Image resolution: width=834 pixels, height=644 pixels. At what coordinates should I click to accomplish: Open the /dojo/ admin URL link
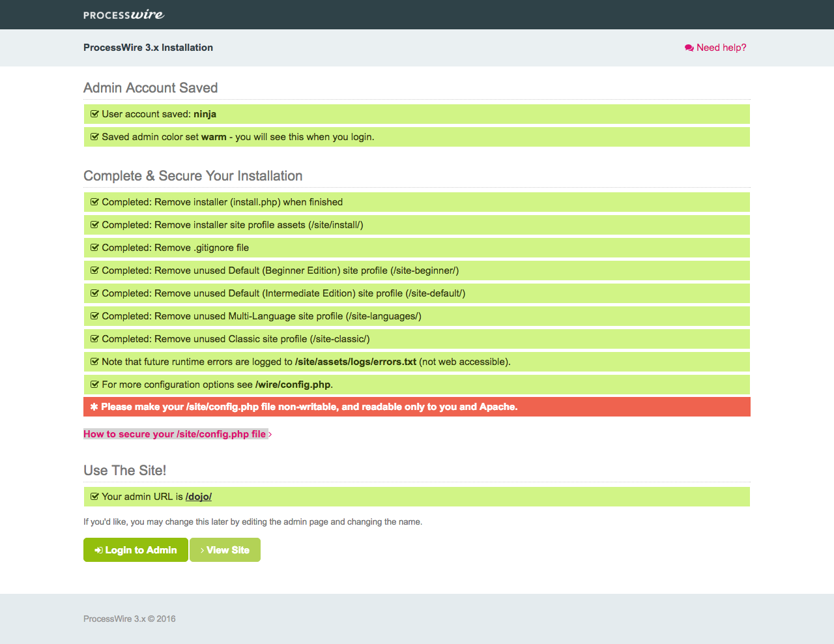199,497
